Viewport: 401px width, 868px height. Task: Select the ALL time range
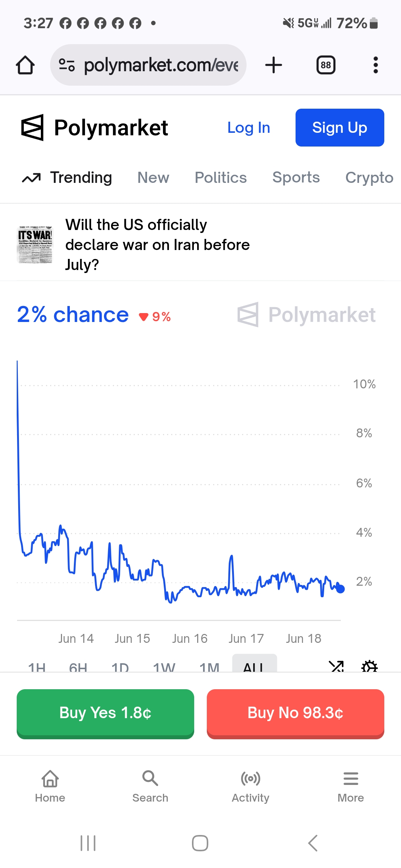pyautogui.click(x=254, y=665)
